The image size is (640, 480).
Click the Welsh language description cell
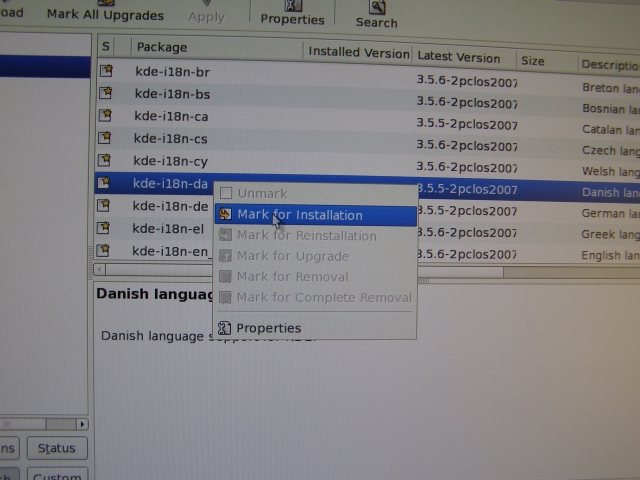[x=611, y=171]
